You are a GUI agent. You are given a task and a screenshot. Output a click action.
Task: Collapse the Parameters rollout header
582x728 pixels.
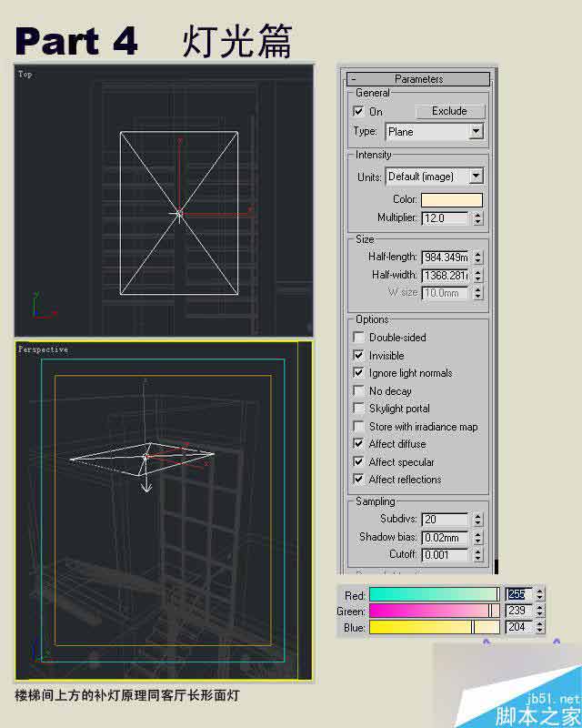[417, 79]
